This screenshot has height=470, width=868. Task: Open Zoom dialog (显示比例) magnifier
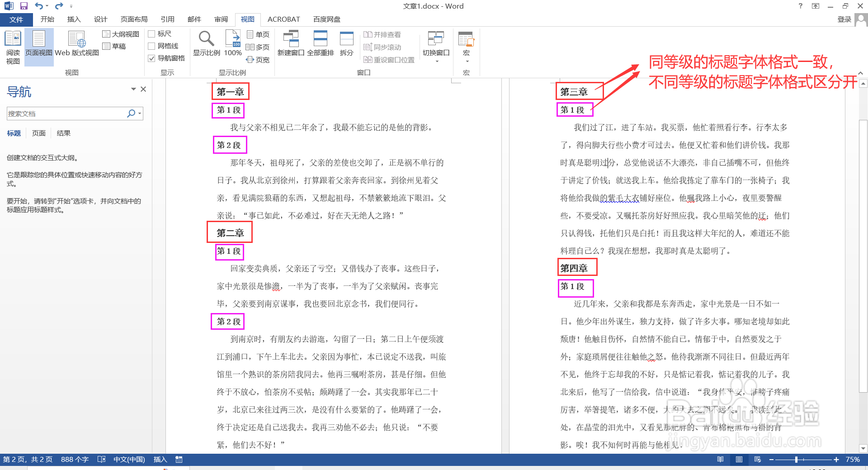[207, 43]
